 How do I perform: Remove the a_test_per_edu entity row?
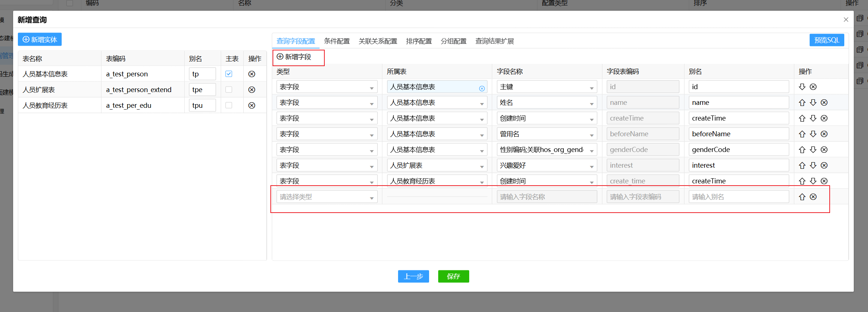(x=251, y=105)
